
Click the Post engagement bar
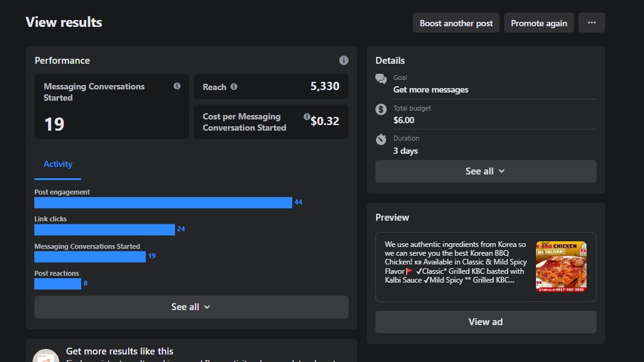[x=163, y=203]
